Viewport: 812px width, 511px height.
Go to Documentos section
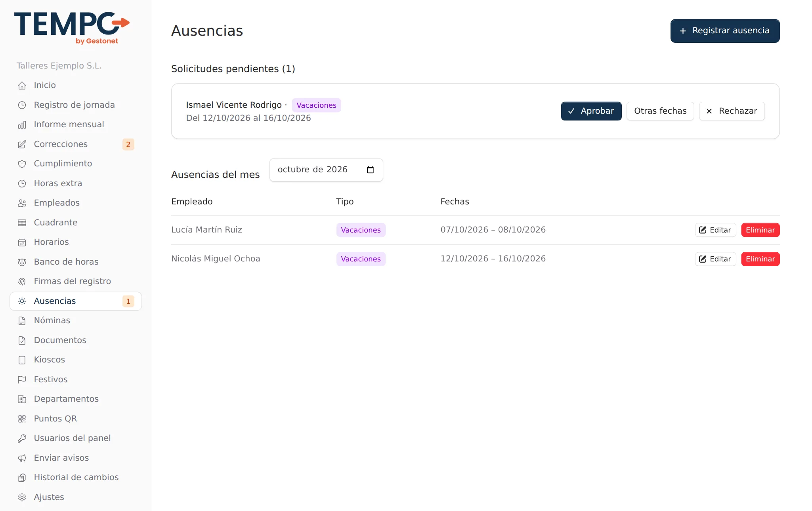76,340
